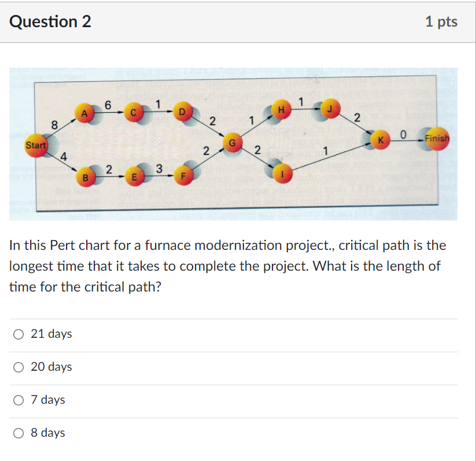The width and height of the screenshot is (476, 461).
Task: Pick the 7 days radio button
Action: point(19,400)
